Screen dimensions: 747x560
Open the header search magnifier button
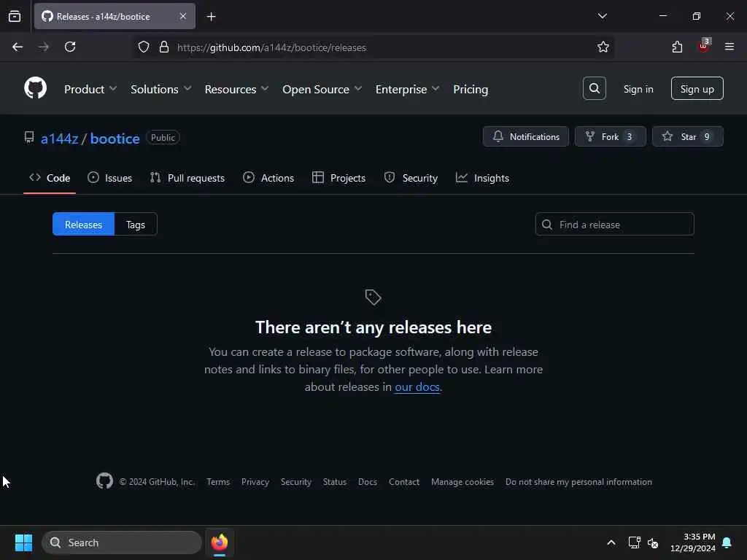click(x=594, y=88)
